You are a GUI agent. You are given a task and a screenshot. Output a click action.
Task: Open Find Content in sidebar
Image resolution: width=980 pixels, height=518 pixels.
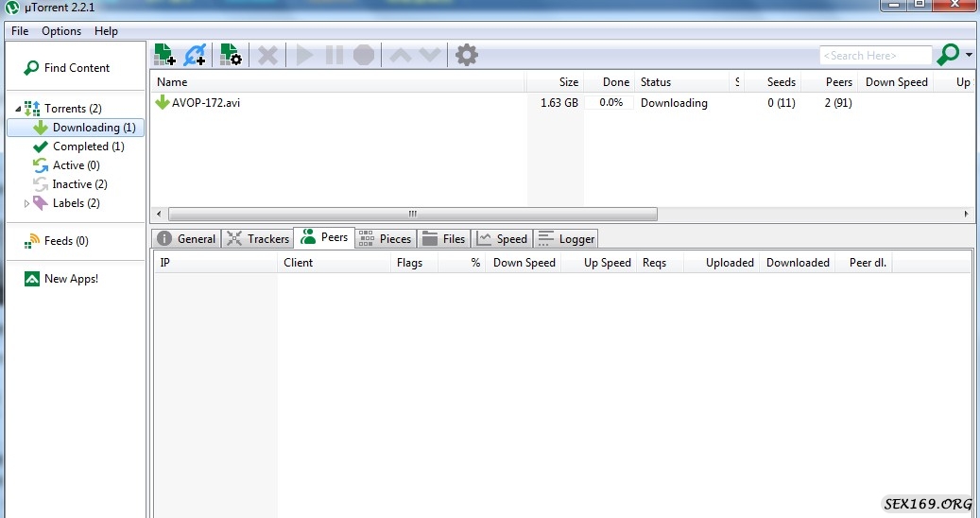coord(76,68)
